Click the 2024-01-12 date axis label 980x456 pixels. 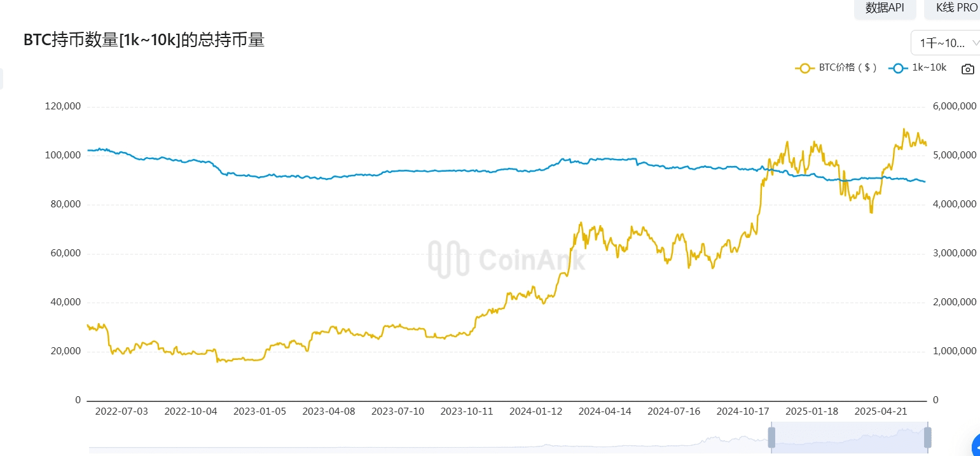pos(535,411)
